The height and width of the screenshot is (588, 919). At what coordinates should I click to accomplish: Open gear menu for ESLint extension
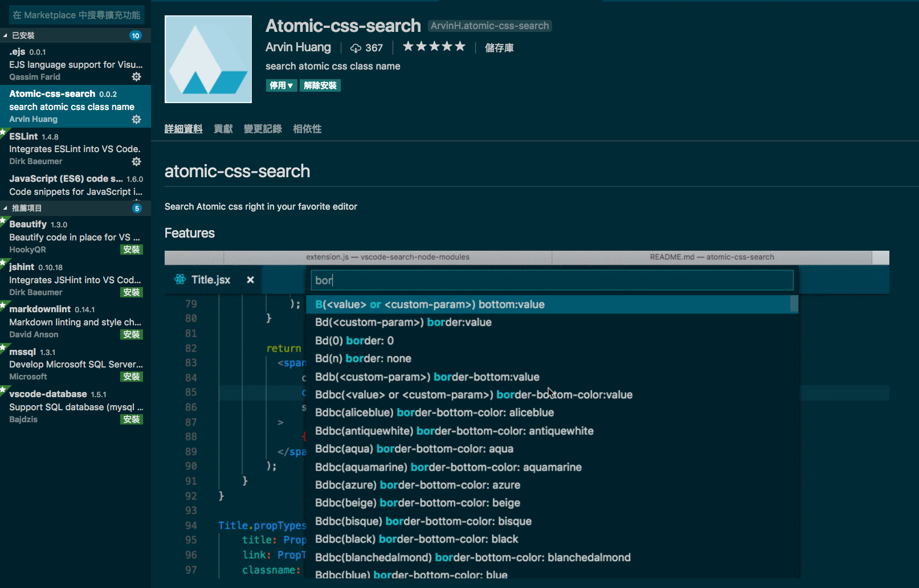point(137,161)
